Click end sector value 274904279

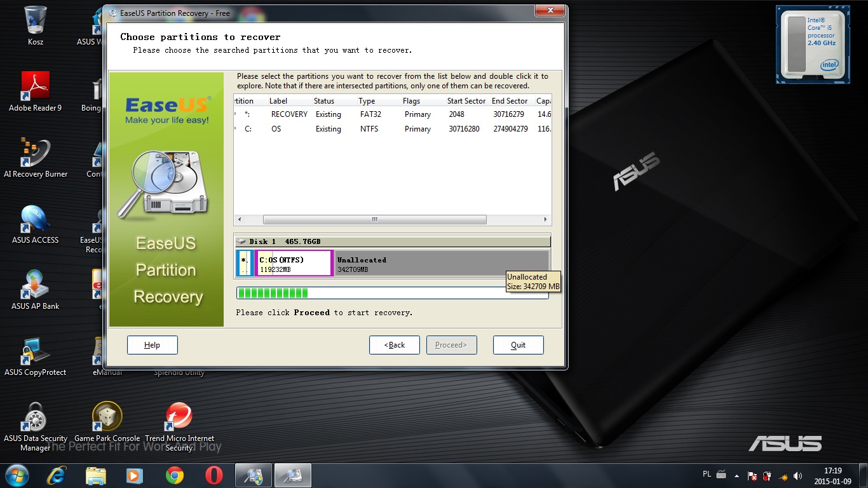pyautogui.click(x=510, y=129)
